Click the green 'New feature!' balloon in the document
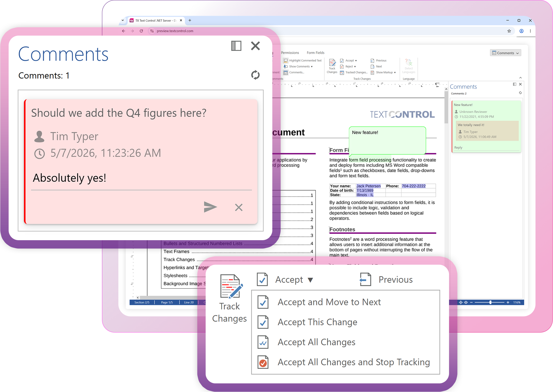553x392 pixels. [387, 140]
